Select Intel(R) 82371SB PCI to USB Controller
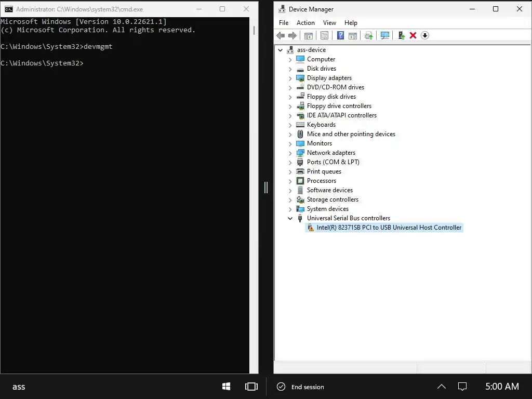 384,228
